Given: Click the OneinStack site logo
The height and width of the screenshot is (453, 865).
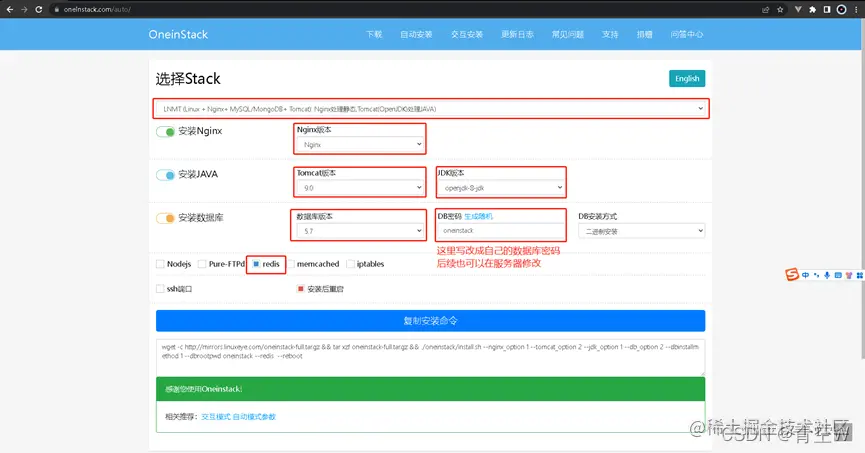Looking at the screenshot, I should [x=178, y=34].
